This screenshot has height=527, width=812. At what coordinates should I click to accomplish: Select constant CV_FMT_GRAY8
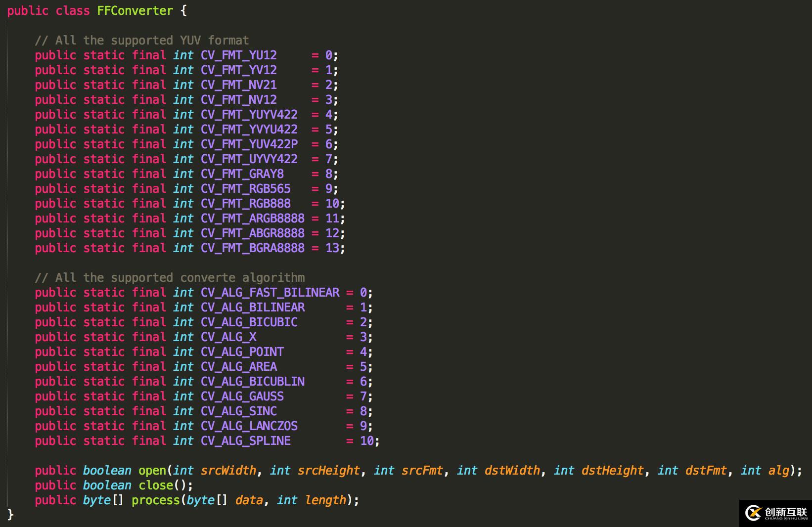pos(242,174)
